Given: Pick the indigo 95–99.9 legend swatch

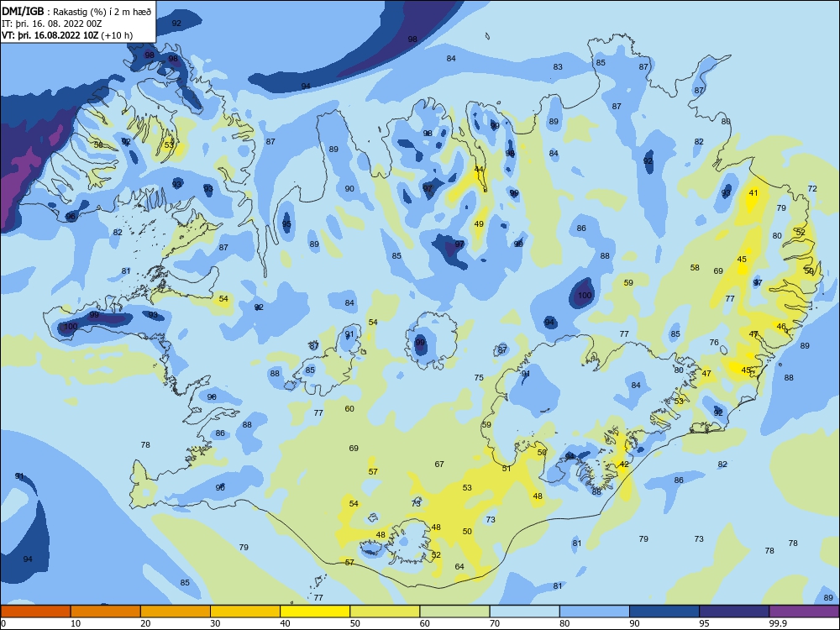Looking at the screenshot, I should (734, 612).
